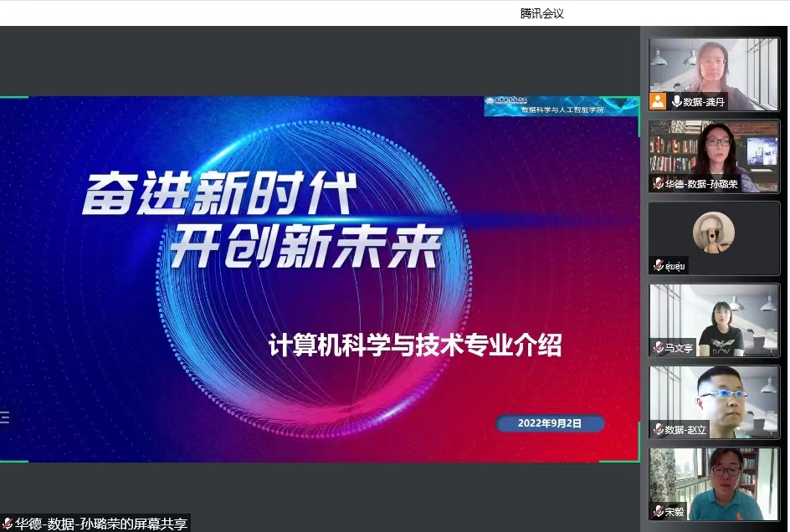The image size is (790, 532).
Task: Click the muted mic icon next to 马文亭
Action: coord(658,347)
